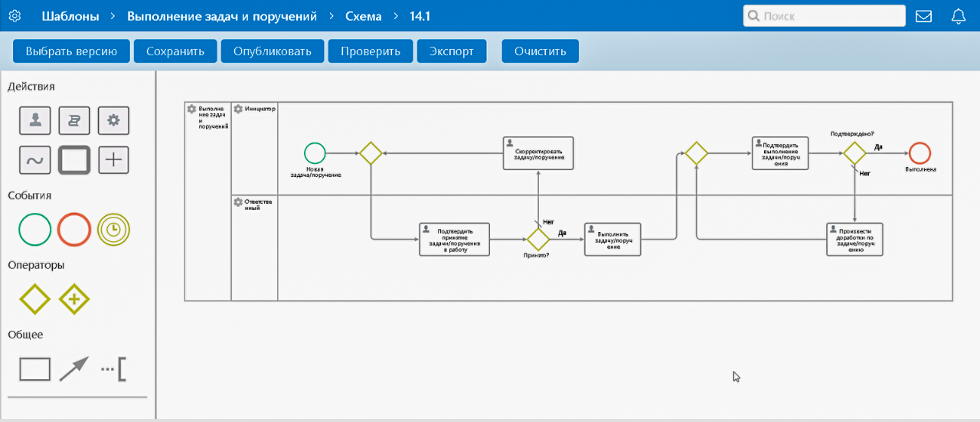Select the parallel gateway plus diamond in the palette
Viewport: 980px width, 422px height.
(x=74, y=299)
